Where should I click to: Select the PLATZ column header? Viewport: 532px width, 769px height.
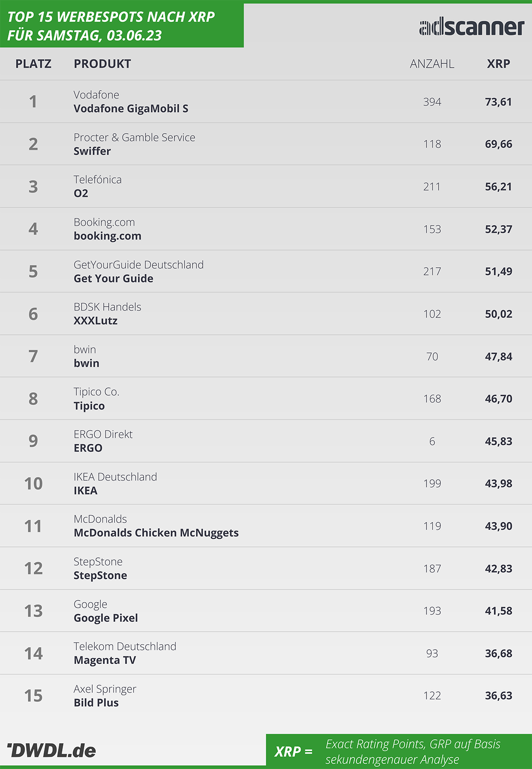coord(33,64)
